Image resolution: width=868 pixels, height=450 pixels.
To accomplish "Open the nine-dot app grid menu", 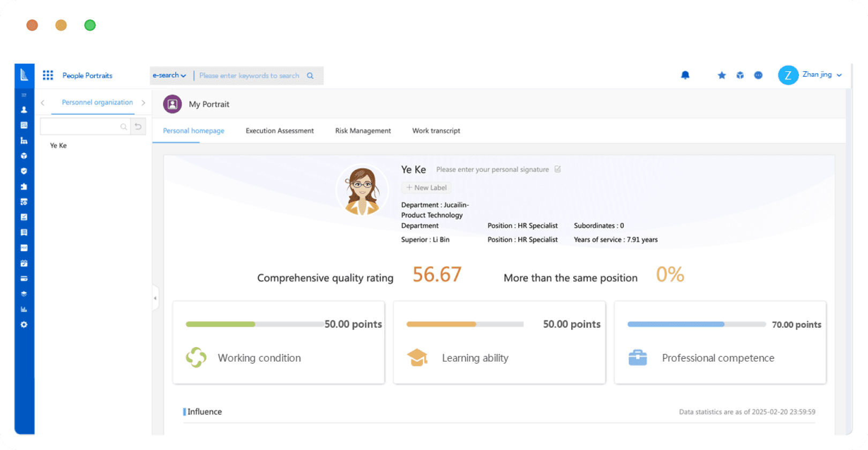I will click(48, 75).
